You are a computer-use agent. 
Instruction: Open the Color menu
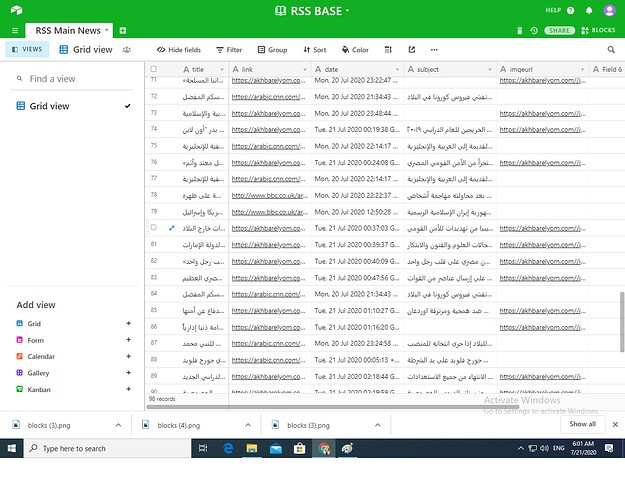pos(355,49)
